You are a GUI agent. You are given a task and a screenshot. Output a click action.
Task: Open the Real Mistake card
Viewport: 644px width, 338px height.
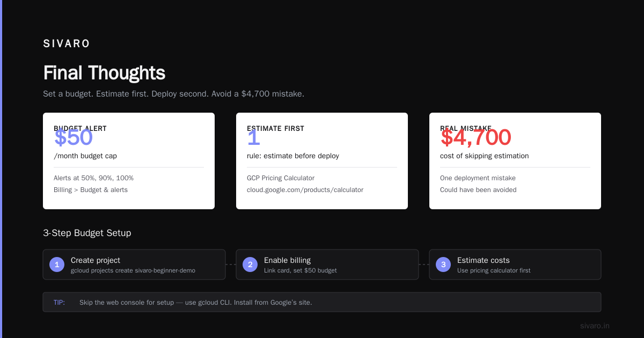pyautogui.click(x=515, y=161)
